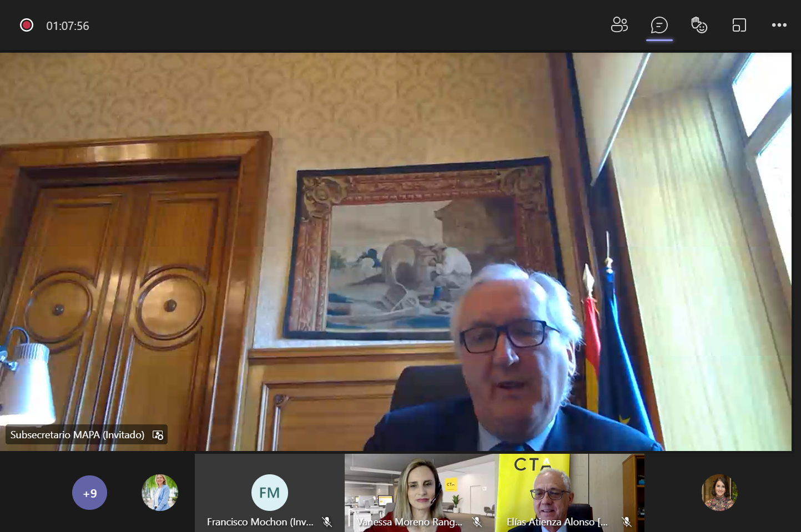Select blonde woman's round avatar beside +9

[160, 493]
